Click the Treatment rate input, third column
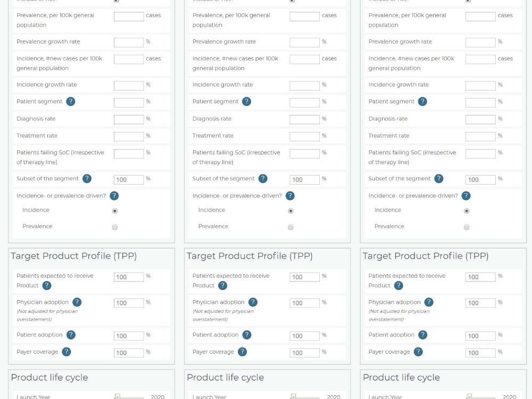 (x=480, y=136)
